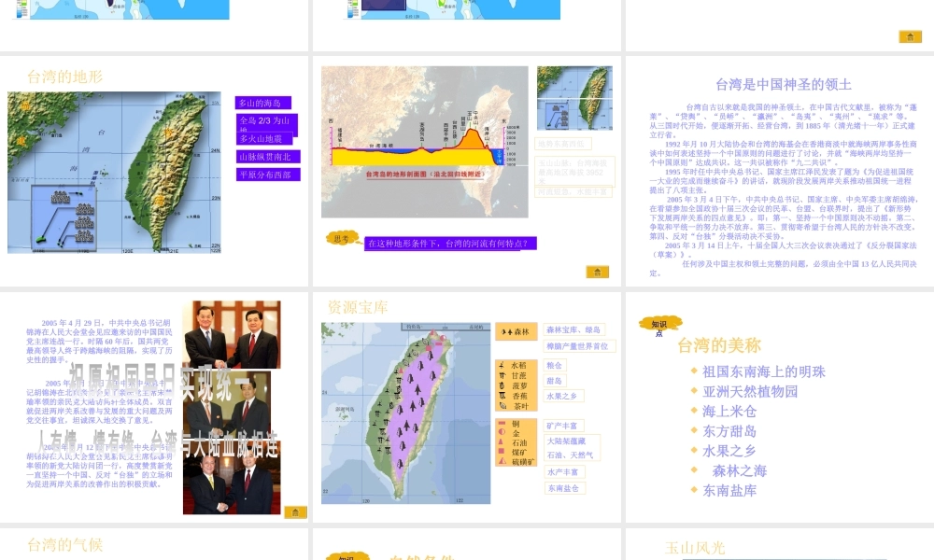Click the 东南盐仓 label
934x560 pixels.
click(563, 488)
